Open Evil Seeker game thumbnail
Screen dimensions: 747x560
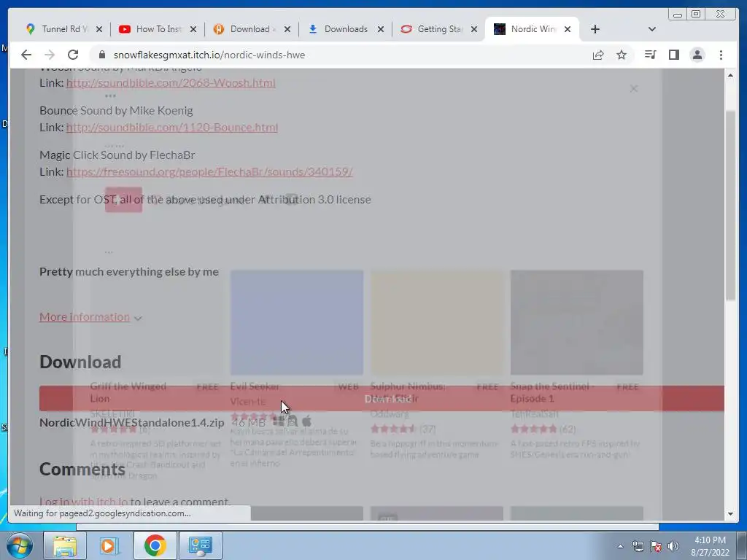pos(297,322)
